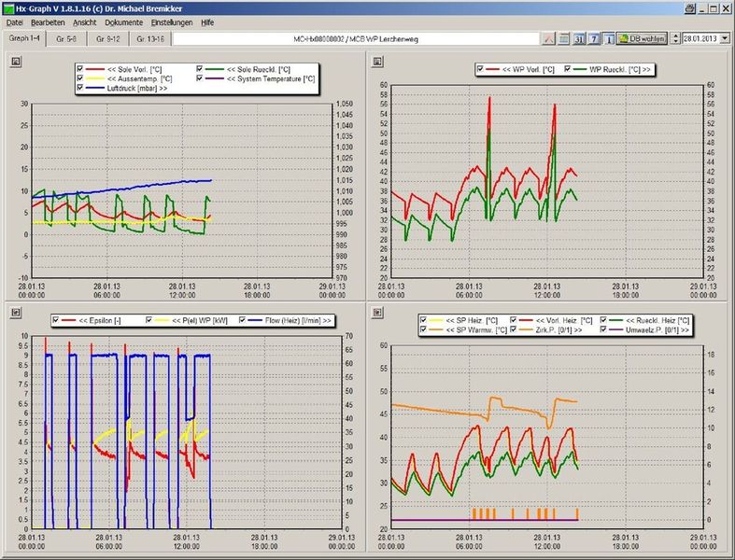
Task: Click the Epsilon graph's corner options icon
Action: (x=14, y=312)
